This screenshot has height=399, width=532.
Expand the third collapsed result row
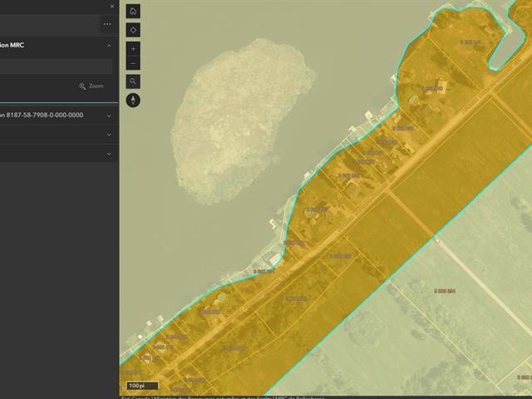click(108, 153)
